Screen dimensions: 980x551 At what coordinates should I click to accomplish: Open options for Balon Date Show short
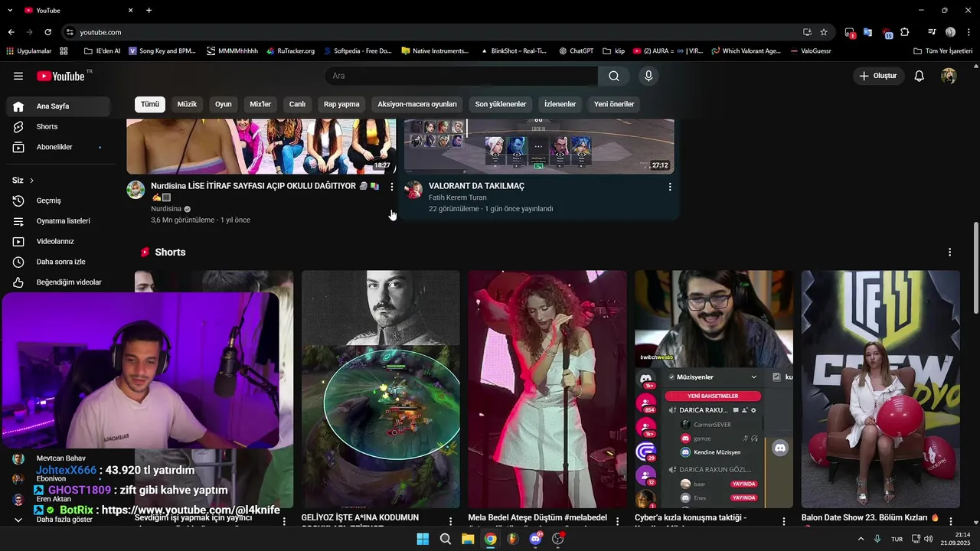(950, 521)
